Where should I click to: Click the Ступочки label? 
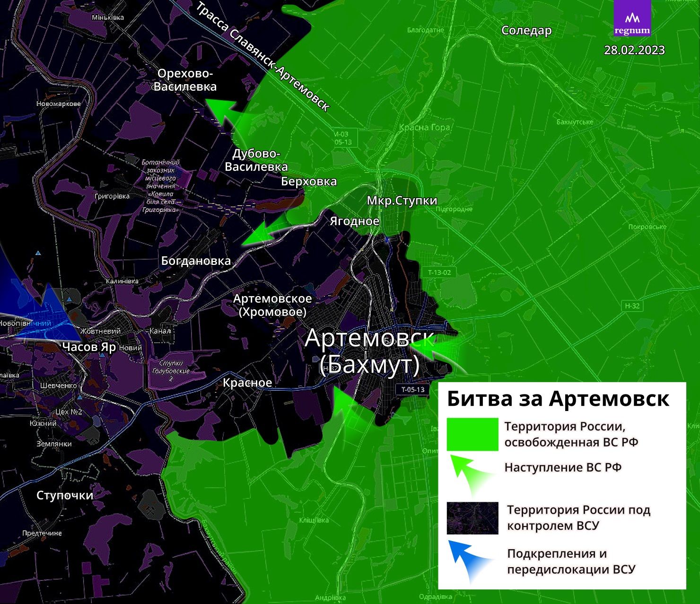pyautogui.click(x=65, y=495)
